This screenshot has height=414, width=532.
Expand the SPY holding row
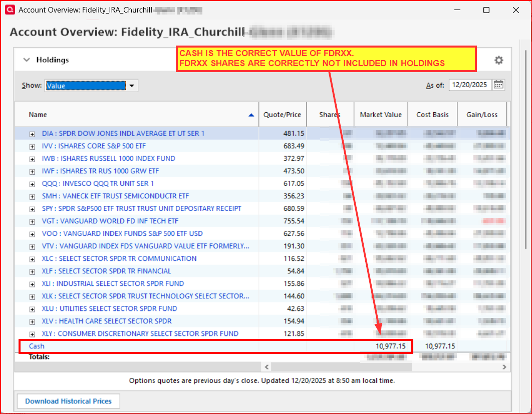click(32, 210)
